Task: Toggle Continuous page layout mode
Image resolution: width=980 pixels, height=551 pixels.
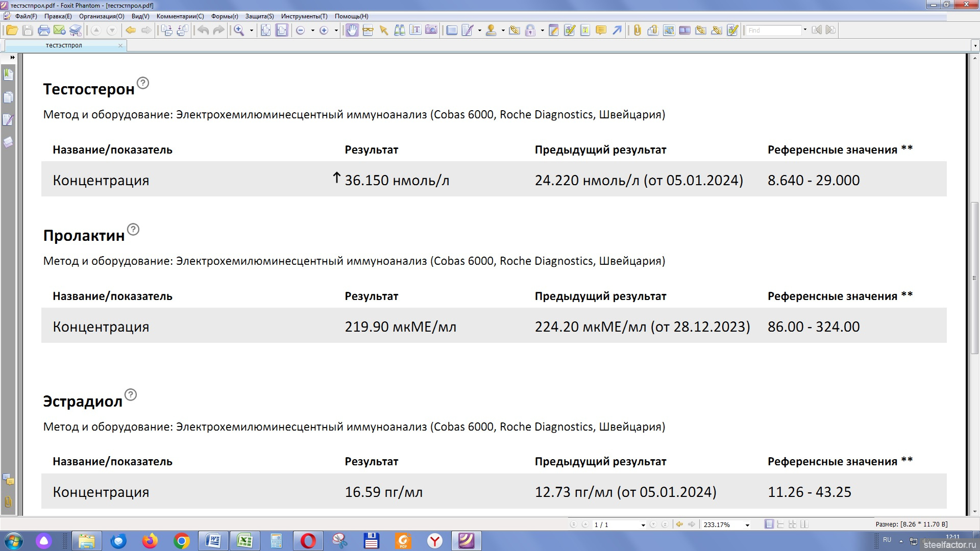Action: tap(780, 524)
